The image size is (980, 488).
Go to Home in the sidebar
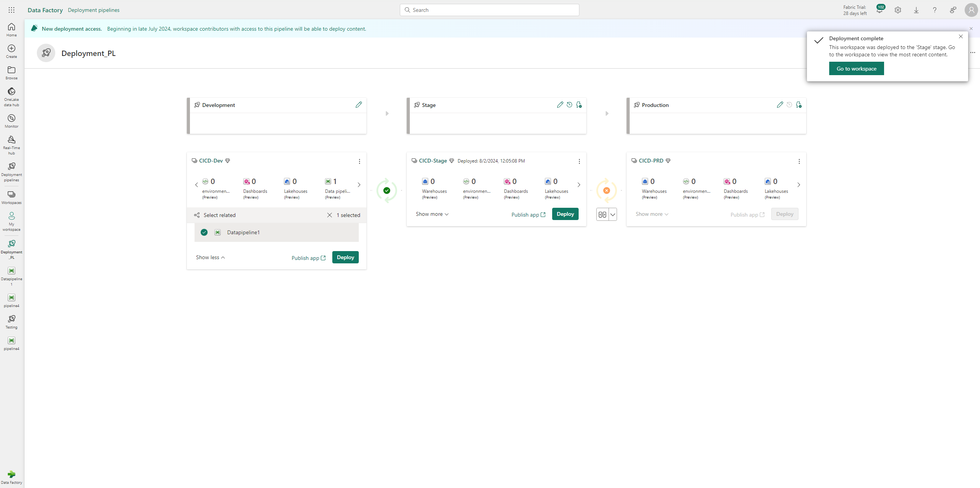12,30
